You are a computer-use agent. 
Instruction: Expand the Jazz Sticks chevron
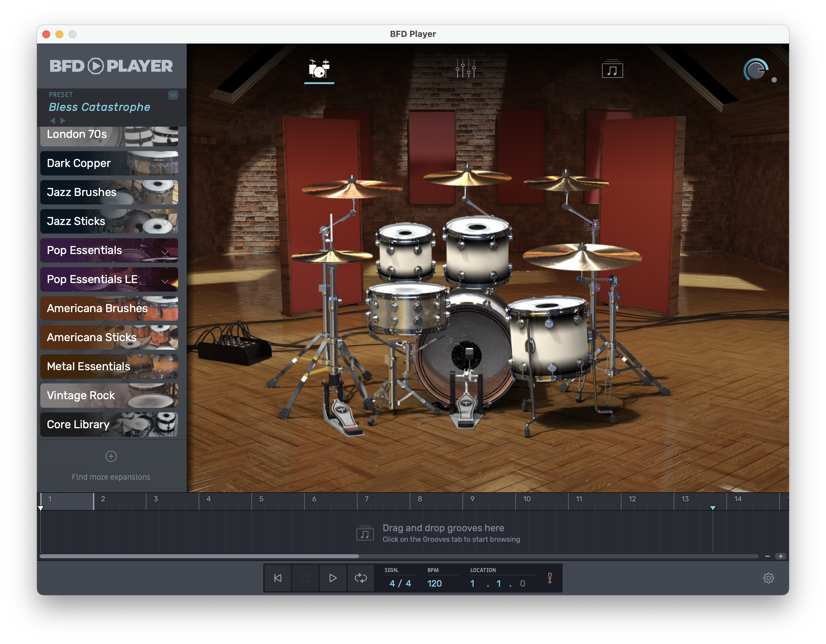165,223
